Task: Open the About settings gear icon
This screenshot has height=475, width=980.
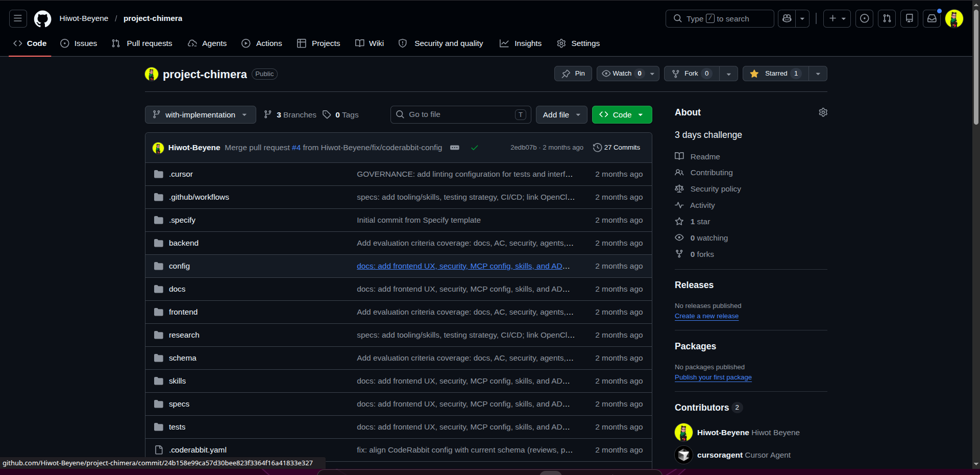Action: (x=823, y=112)
